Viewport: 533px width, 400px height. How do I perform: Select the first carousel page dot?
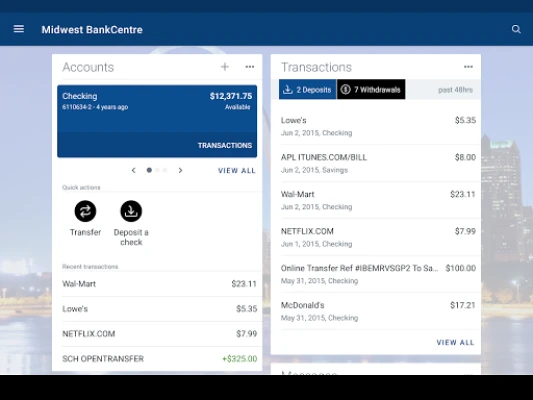pyautogui.click(x=149, y=170)
